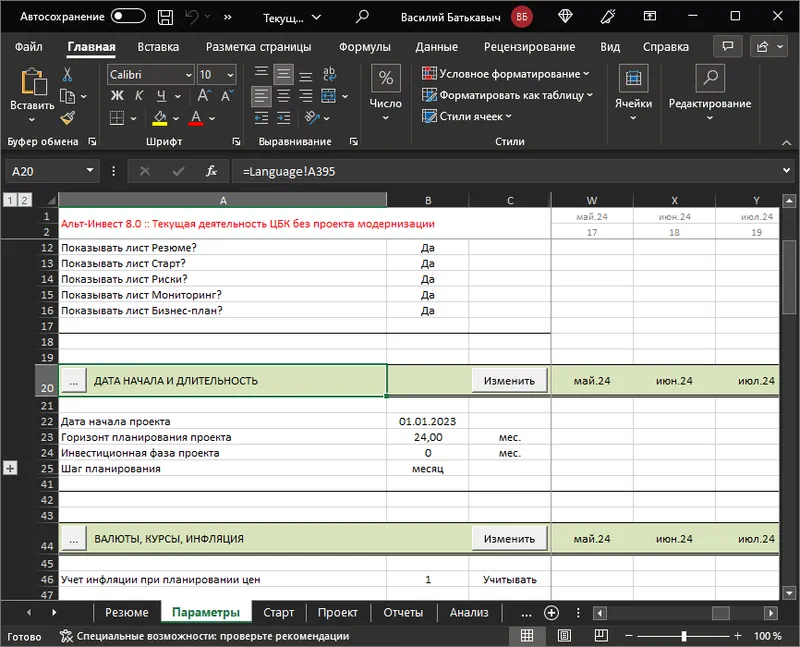Toggle underline Ч formatting
The image size is (800, 647).
point(161,95)
